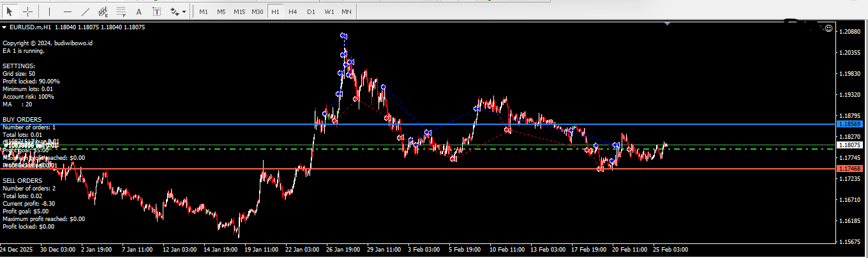The width and height of the screenshot is (868, 258).
Task: Change to the W1 timeframe
Action: (329, 11)
